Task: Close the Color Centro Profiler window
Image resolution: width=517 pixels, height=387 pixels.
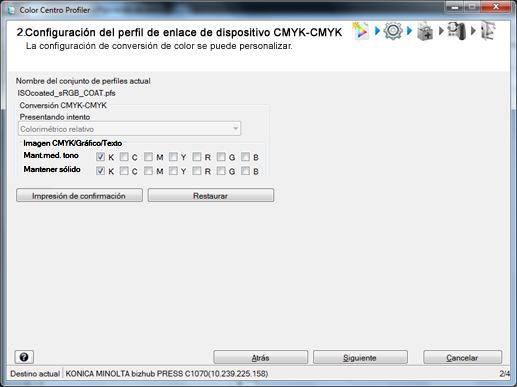Action: click(x=495, y=7)
